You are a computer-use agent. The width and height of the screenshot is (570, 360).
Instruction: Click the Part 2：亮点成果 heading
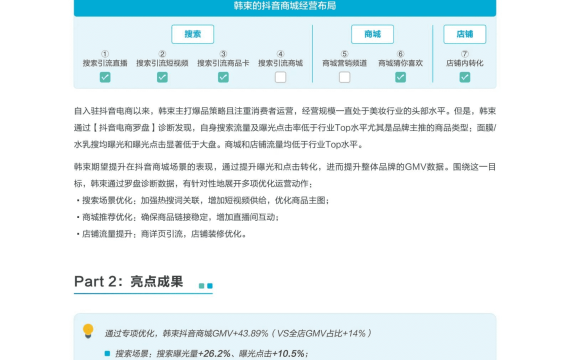tap(129, 281)
